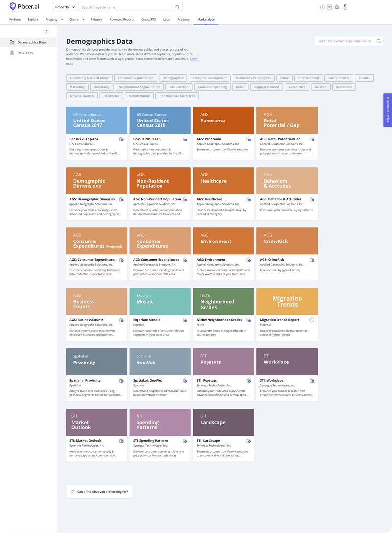
Task: Collapse the sidebar with the chevron
Action: [46, 31]
